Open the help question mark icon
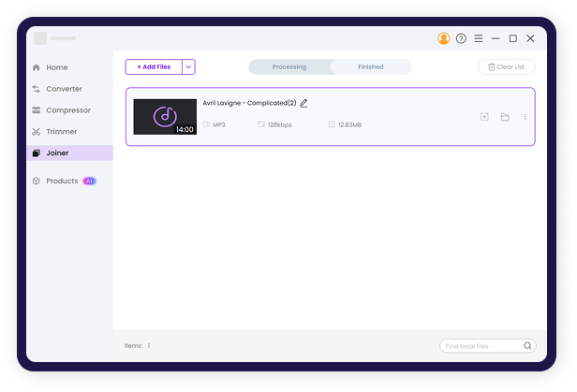 (461, 38)
